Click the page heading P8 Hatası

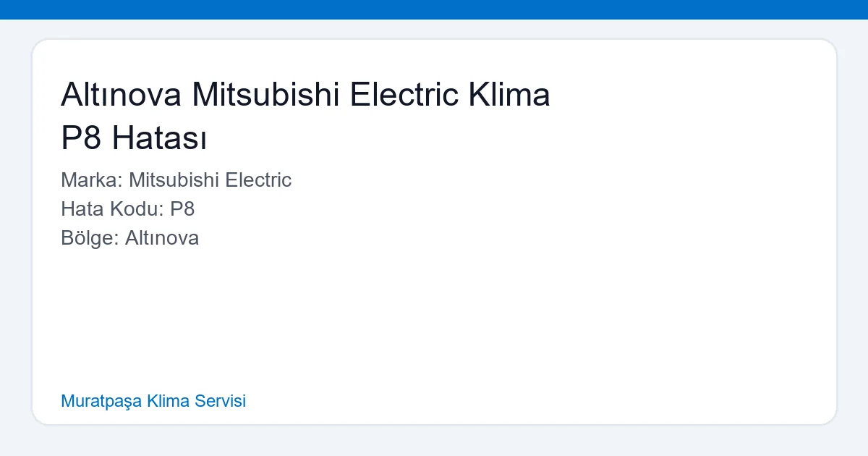(x=134, y=139)
